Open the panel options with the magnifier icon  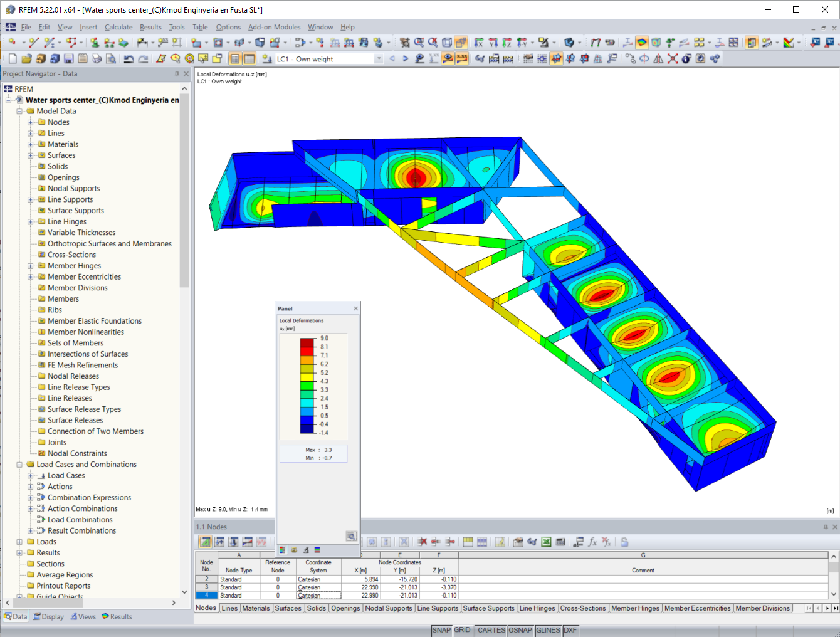click(351, 537)
